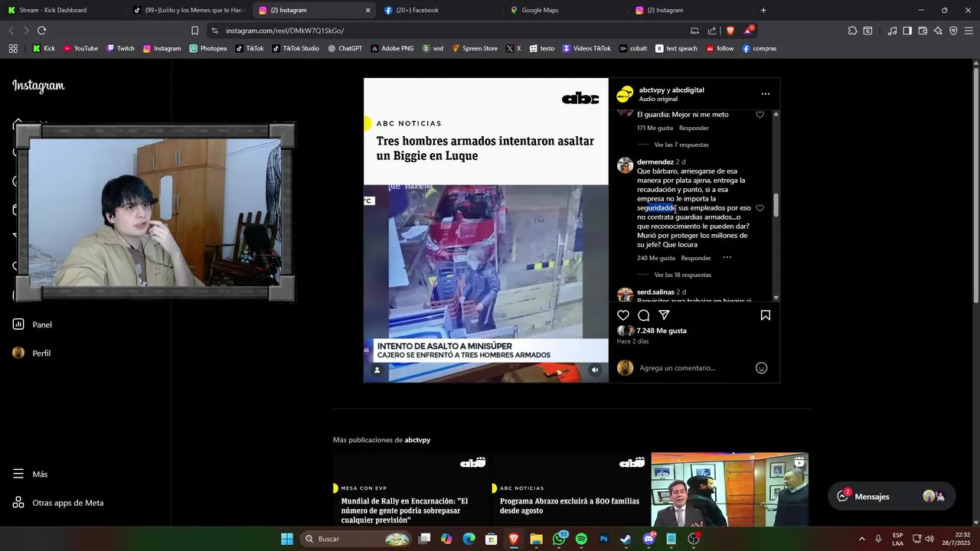Viewport: 980px width, 551px height.
Task: Like the 'El guardia' comment heart
Action: pyautogui.click(x=759, y=115)
